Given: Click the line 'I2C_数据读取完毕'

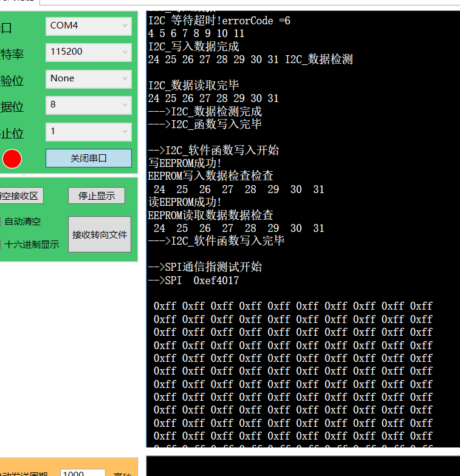Looking at the screenshot, I should tap(193, 85).
